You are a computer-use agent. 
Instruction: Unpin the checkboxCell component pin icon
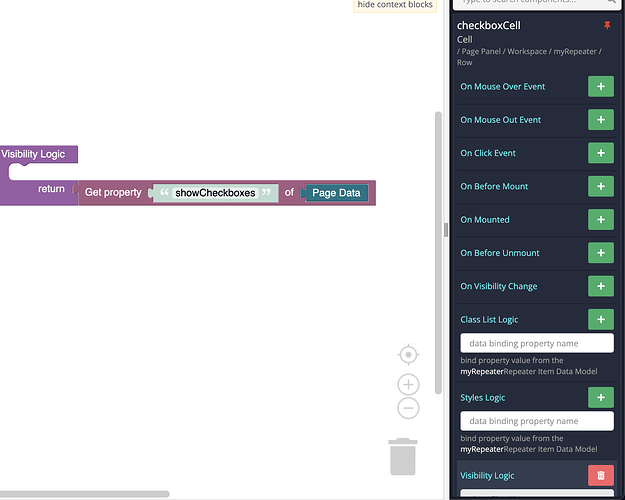click(607, 26)
